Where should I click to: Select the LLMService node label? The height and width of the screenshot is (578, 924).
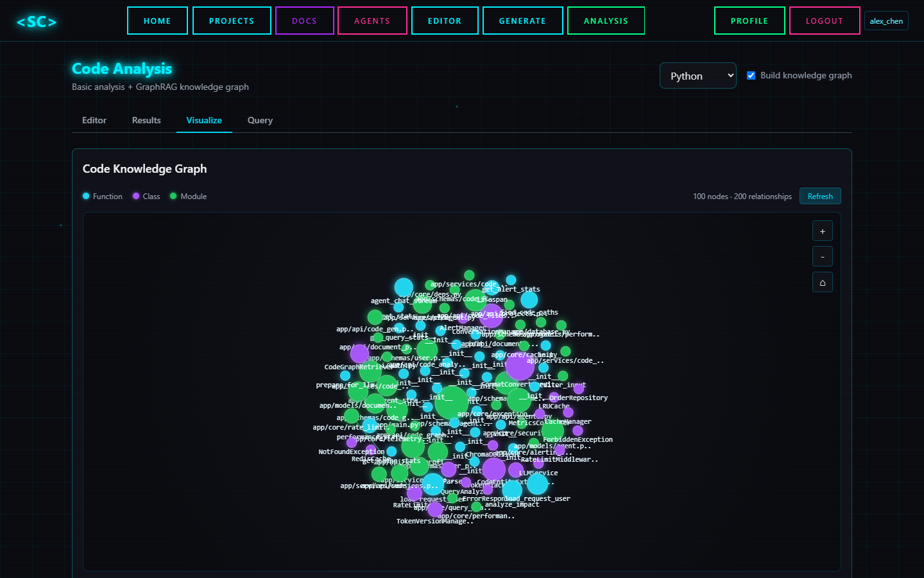click(x=538, y=473)
